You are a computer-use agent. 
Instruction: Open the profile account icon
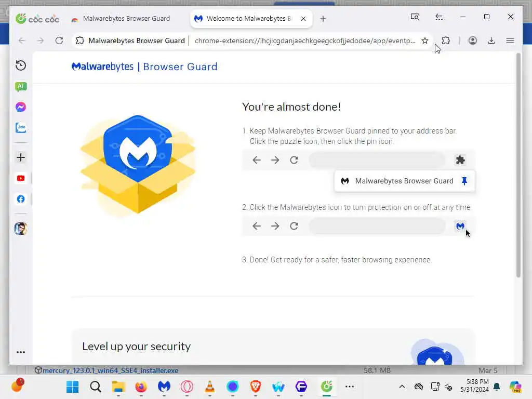pyautogui.click(x=473, y=41)
